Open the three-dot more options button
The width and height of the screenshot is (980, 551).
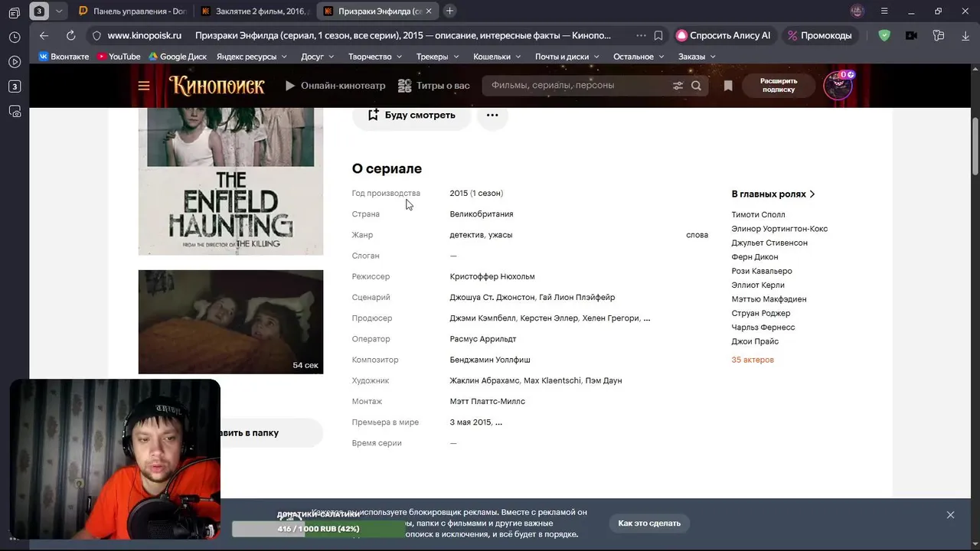tap(492, 115)
